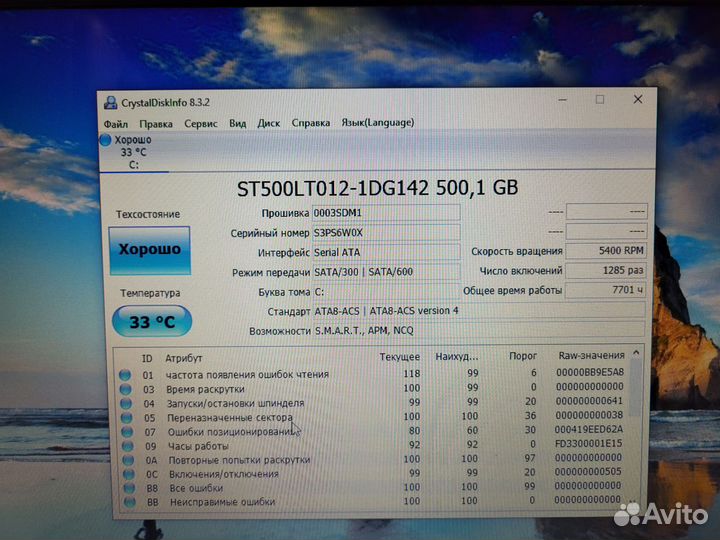Click the transfer mode field SATA/300 | SATA/600
Screen dimensions: 720x540
[386, 272]
